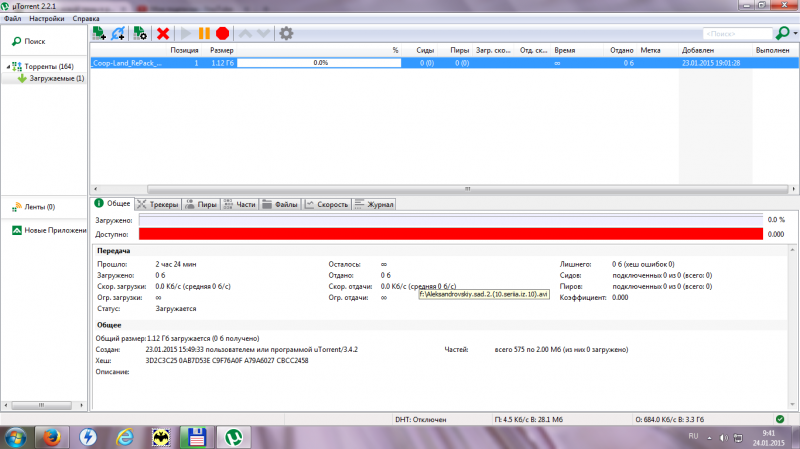The width and height of the screenshot is (800, 449).
Task: Click the sidebar horizontal scrollbar
Action: pos(41,405)
